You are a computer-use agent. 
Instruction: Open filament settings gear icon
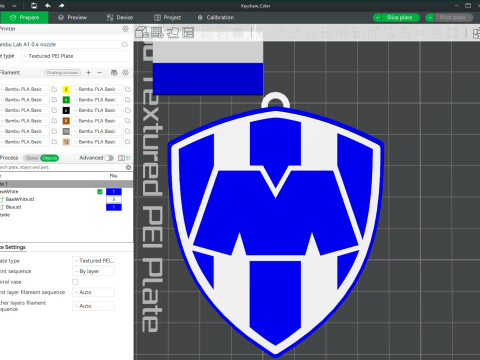[x=125, y=72]
